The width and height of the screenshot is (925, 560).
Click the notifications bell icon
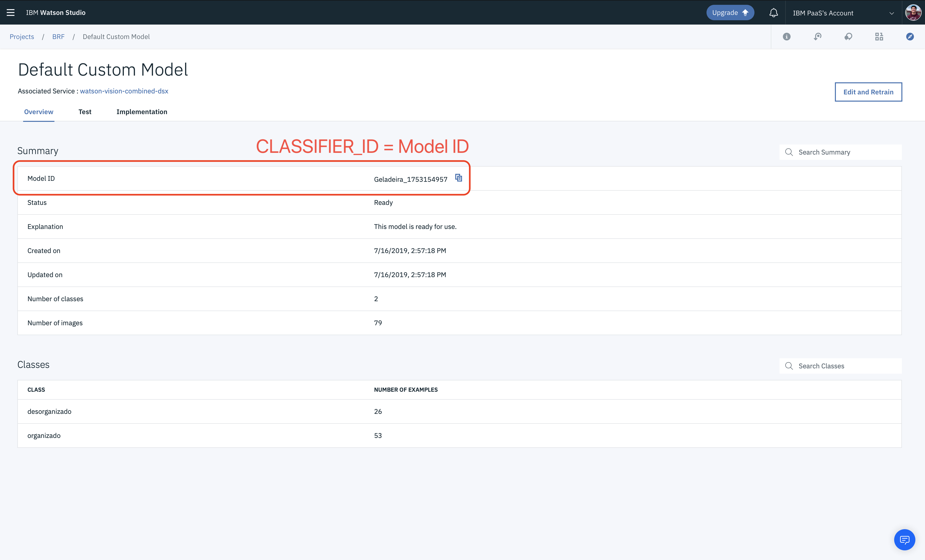773,13
